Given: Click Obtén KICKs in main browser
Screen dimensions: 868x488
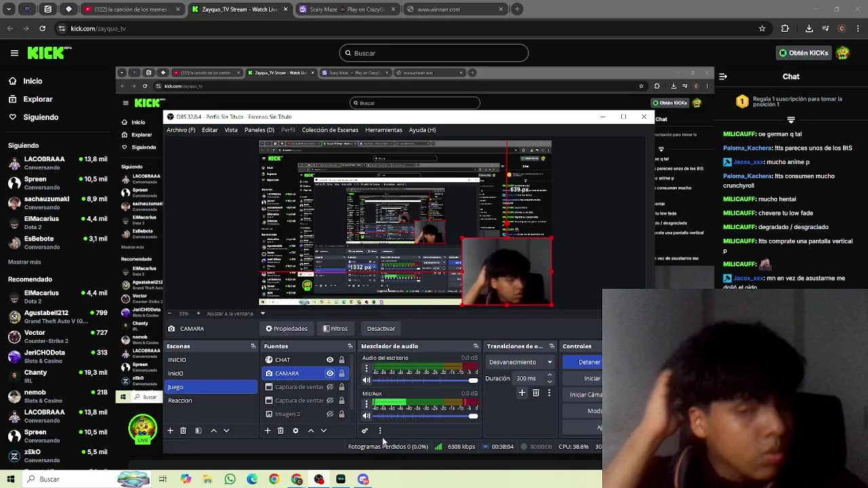Looking at the screenshot, I should (804, 53).
